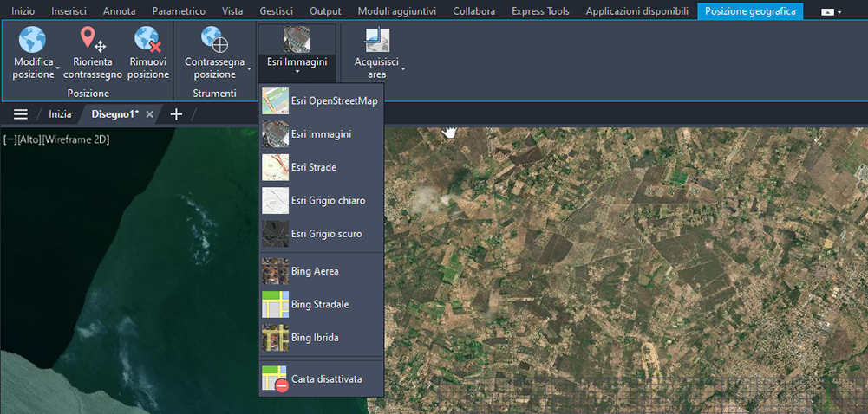Choose the Bing Ibrida menu label

tap(315, 338)
